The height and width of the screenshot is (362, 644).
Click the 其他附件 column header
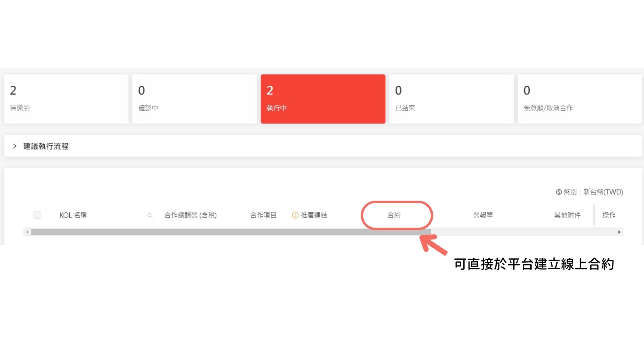pyautogui.click(x=567, y=215)
